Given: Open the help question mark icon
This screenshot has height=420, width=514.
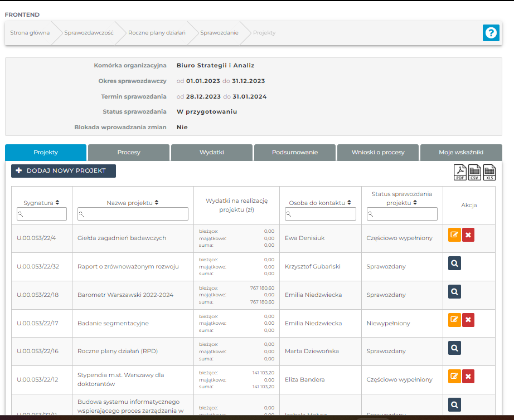Looking at the screenshot, I should click(491, 33).
